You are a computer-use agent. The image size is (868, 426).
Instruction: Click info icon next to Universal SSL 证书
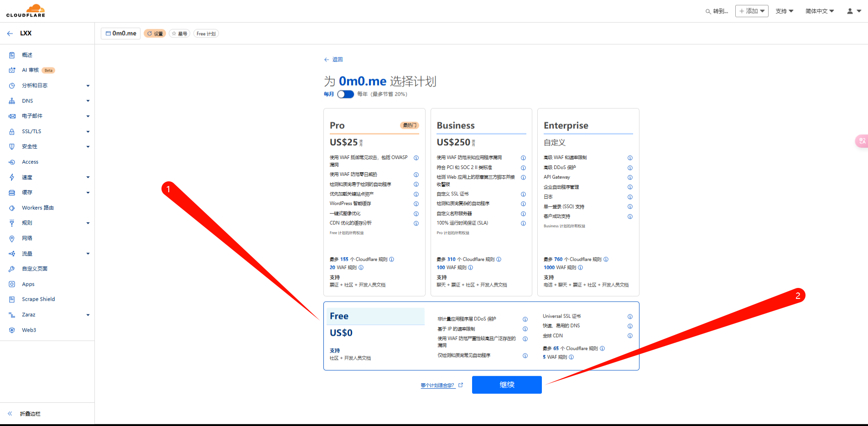[630, 316]
